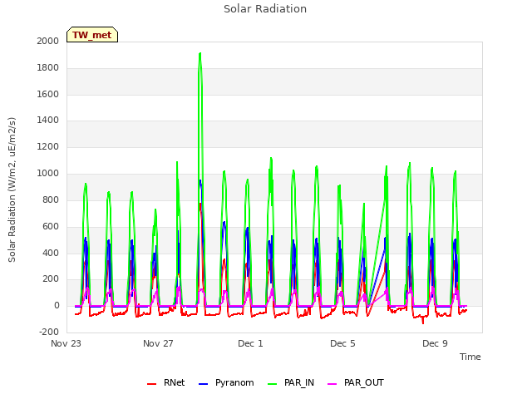The image size is (532, 399).
Task: Click the 800 y-axis tick label
Action: coord(51,199)
